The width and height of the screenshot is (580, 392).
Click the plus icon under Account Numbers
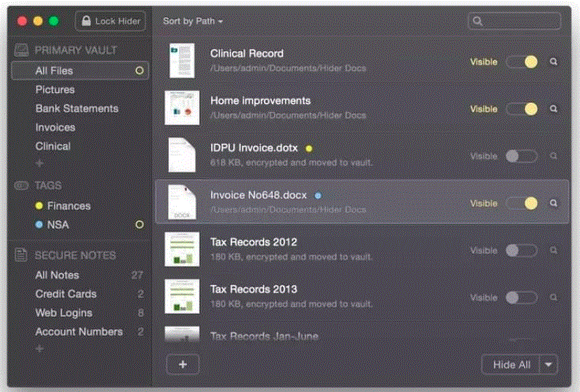pyautogui.click(x=40, y=348)
